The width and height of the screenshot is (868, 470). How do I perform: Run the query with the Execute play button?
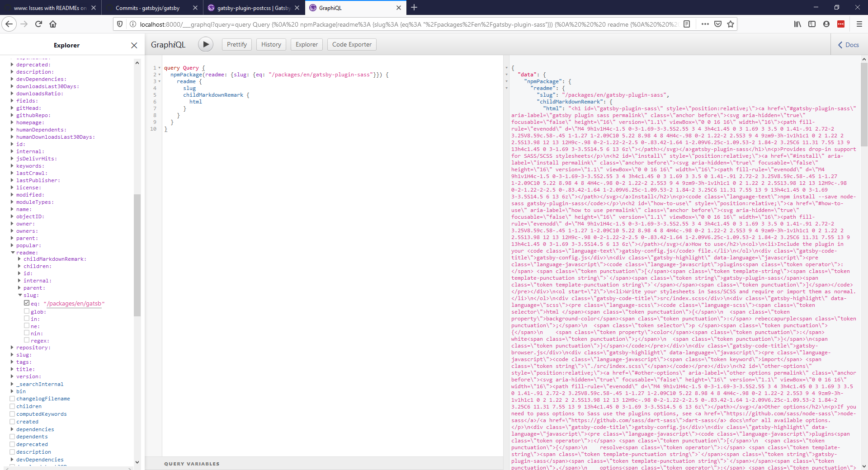(206, 44)
